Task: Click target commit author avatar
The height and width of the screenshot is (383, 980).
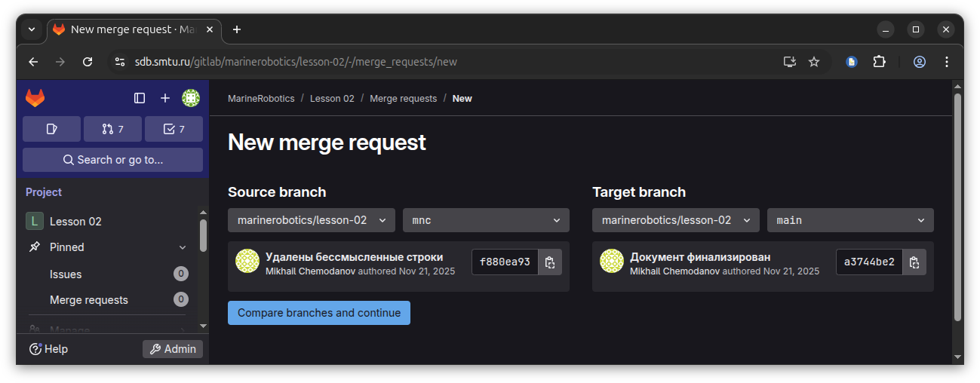Action: (612, 261)
